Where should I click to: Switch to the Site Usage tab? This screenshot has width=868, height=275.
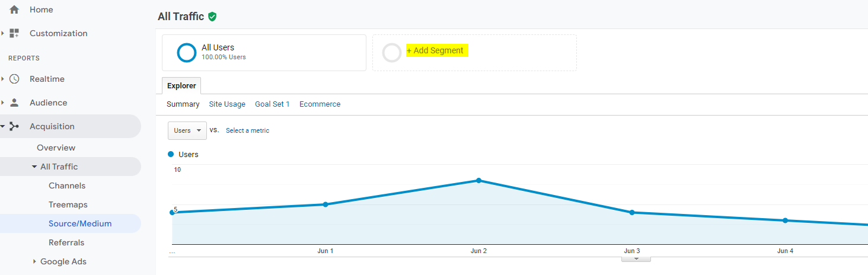[227, 104]
